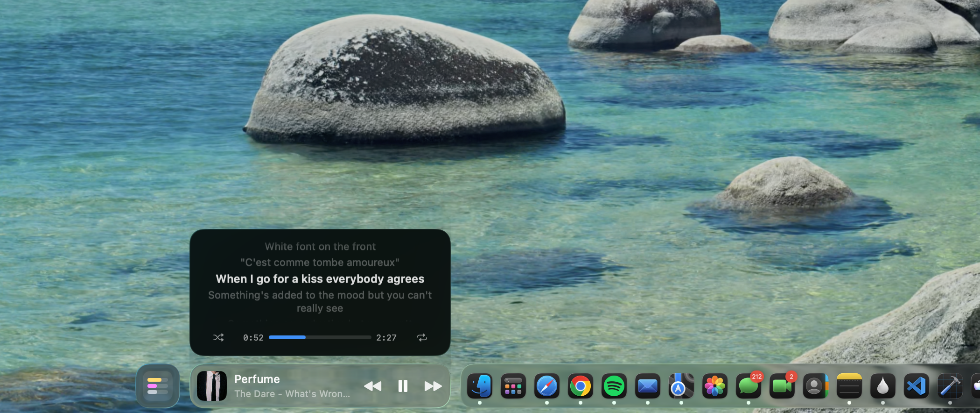
Task: Open Messages with 212 unread badge
Action: (x=748, y=387)
